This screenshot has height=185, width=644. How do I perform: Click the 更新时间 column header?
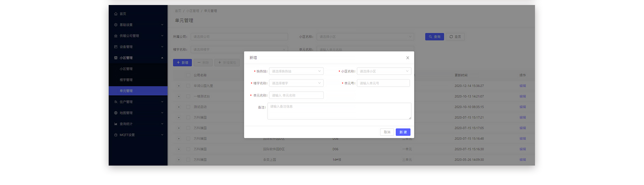(x=461, y=75)
